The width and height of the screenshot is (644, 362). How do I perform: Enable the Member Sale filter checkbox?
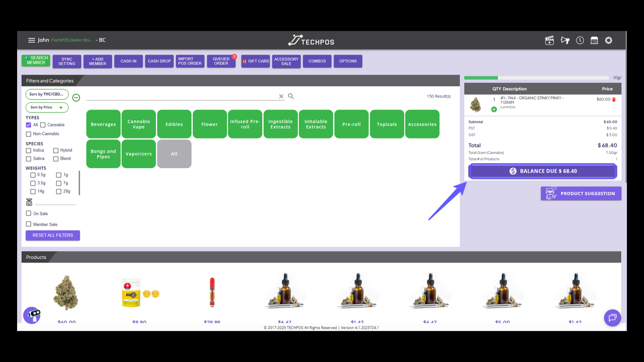point(29,224)
